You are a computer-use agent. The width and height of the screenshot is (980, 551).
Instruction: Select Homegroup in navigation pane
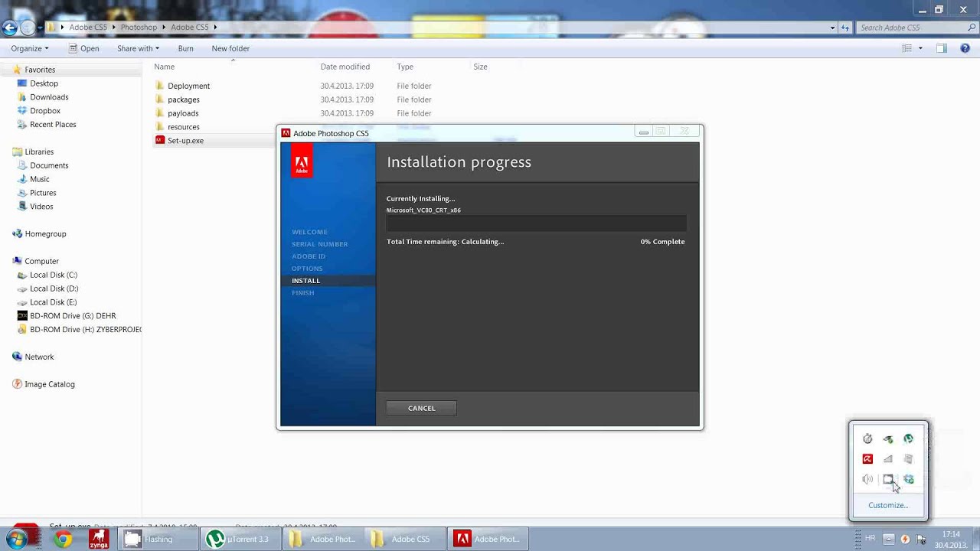pyautogui.click(x=45, y=233)
